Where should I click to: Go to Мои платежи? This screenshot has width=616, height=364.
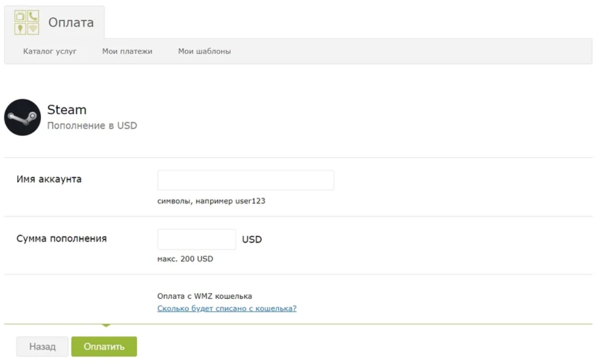click(127, 51)
